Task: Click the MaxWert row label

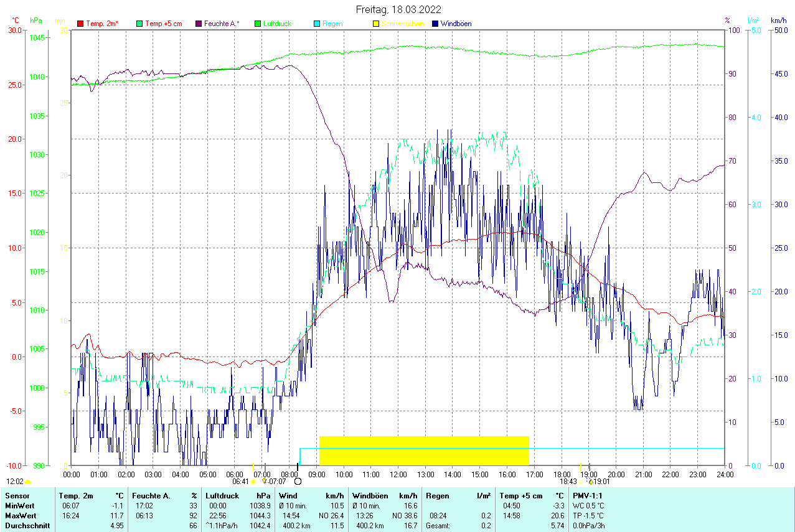Action: pos(21,516)
